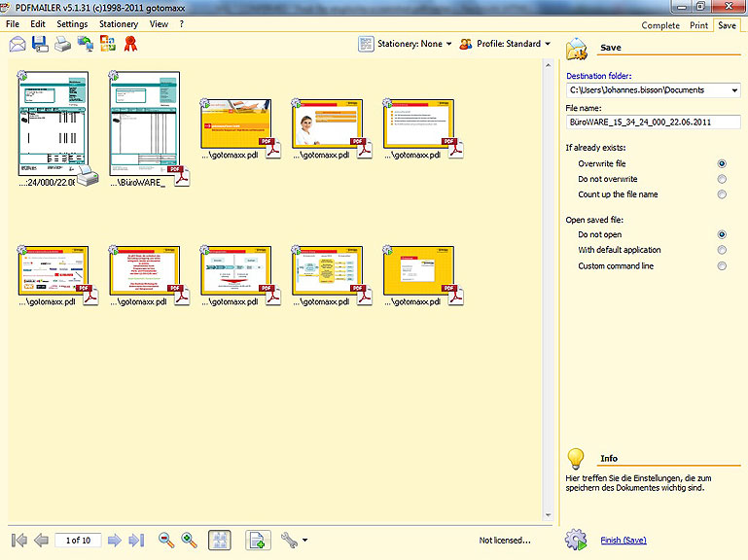This screenshot has height=560, width=748.
Task: Click the Save section header icon
Action: pos(577,49)
